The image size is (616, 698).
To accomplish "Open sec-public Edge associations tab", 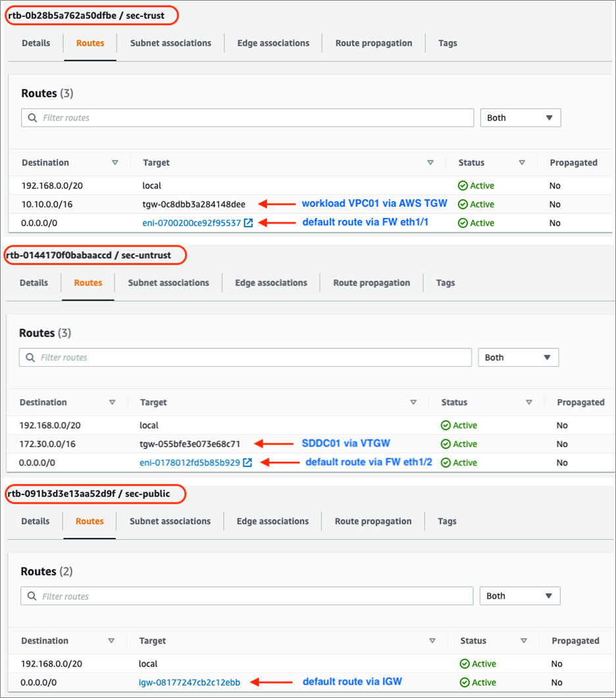I will (272, 522).
